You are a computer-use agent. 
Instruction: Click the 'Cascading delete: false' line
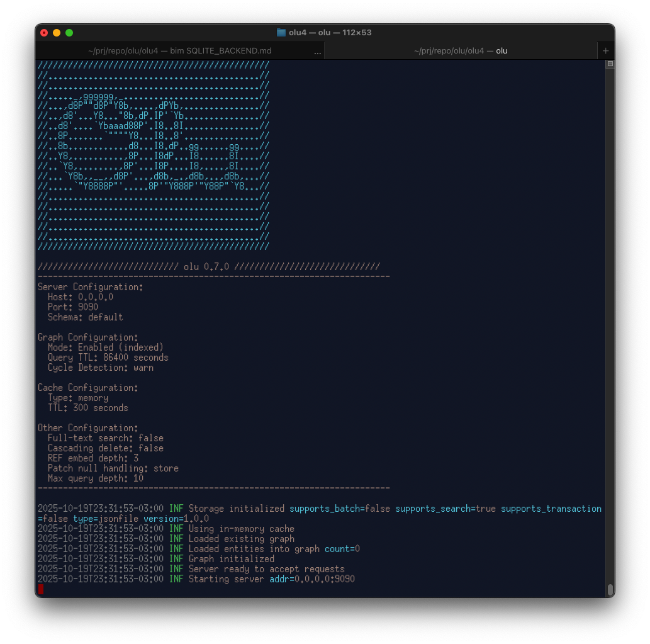tap(106, 448)
